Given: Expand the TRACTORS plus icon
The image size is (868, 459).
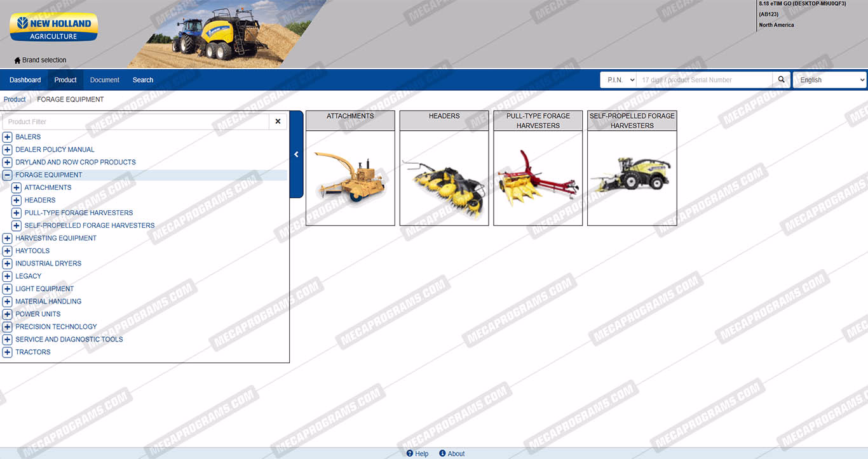Looking at the screenshot, I should pos(8,352).
